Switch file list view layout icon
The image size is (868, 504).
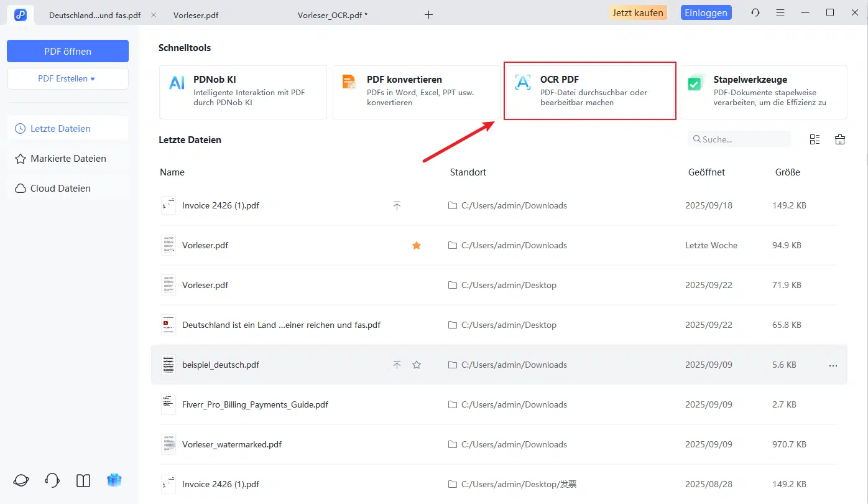pos(815,139)
